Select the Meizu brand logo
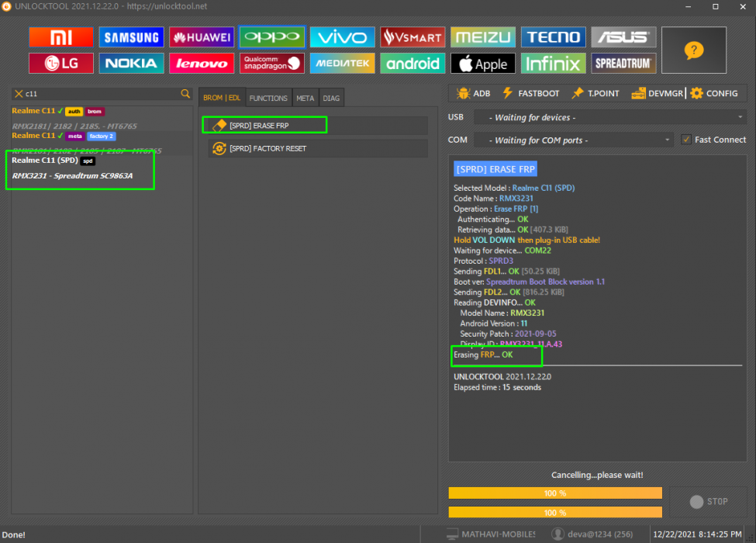 [x=483, y=37]
